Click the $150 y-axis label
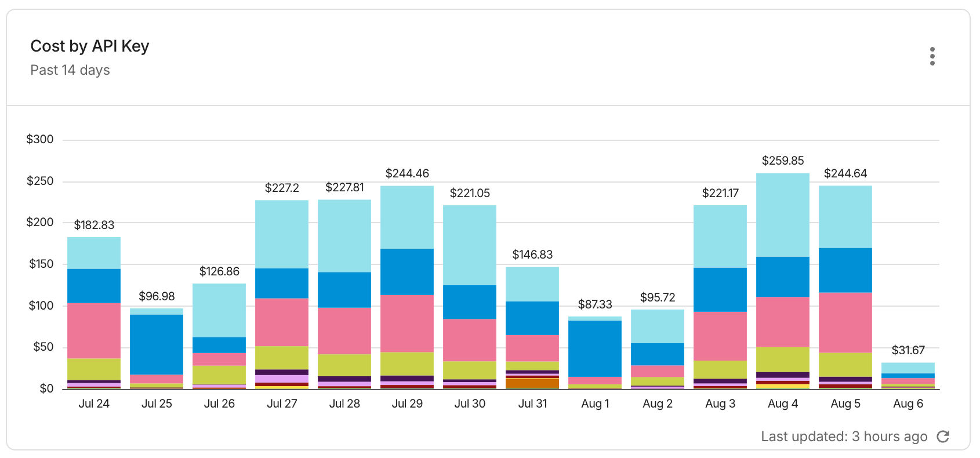 (x=41, y=264)
